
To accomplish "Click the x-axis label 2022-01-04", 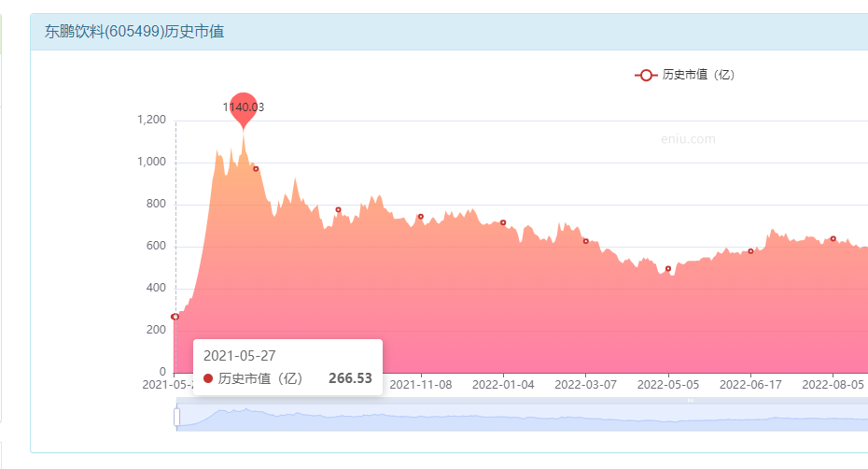I will [x=503, y=385].
